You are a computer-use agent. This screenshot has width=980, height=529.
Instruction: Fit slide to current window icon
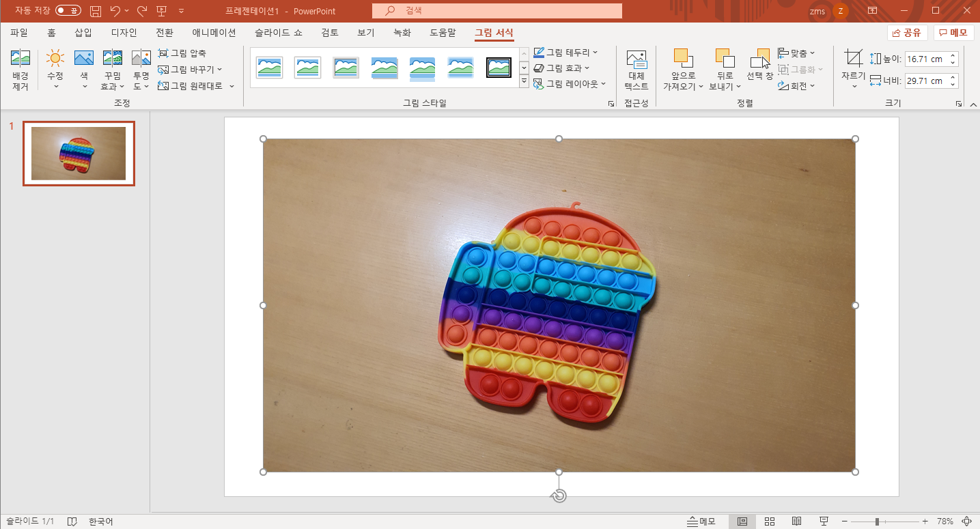[x=966, y=521]
